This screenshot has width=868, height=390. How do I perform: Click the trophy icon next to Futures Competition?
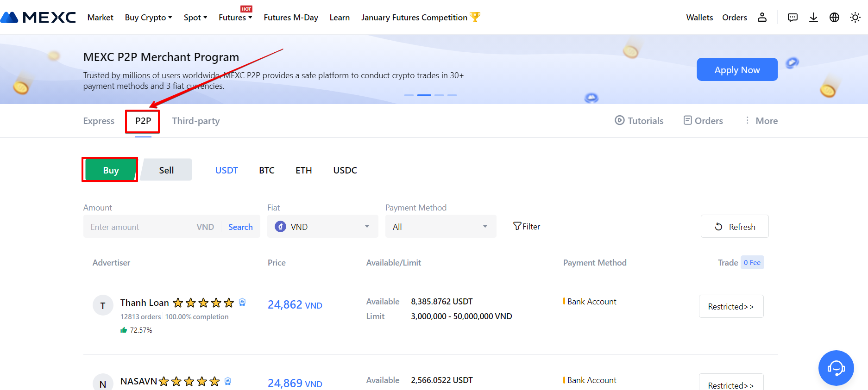pos(475,17)
